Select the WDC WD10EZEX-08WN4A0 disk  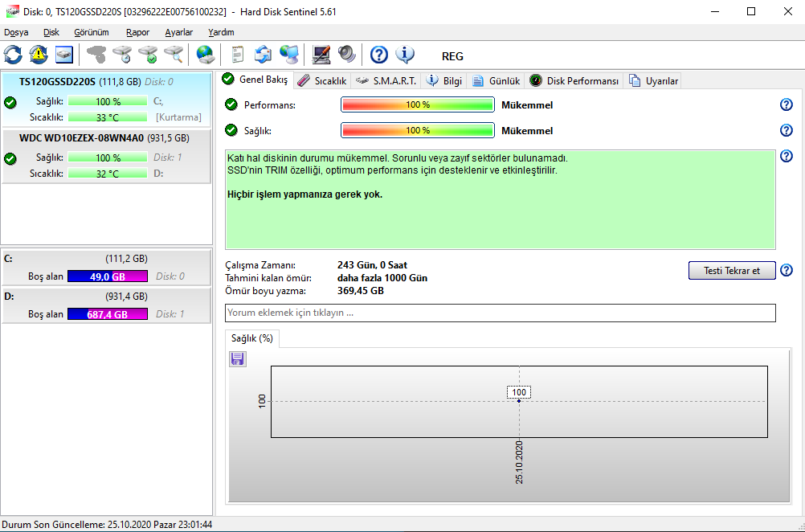coord(81,137)
